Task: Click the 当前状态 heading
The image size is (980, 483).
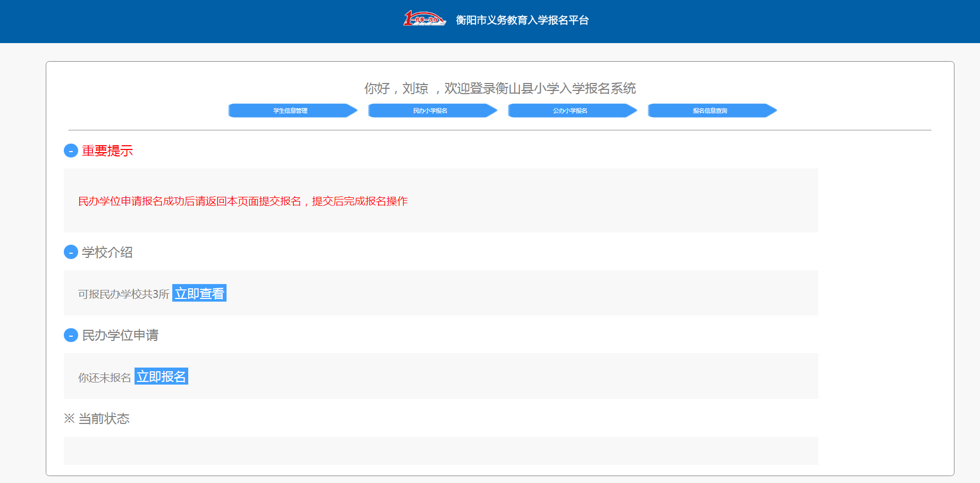Action: [104, 419]
